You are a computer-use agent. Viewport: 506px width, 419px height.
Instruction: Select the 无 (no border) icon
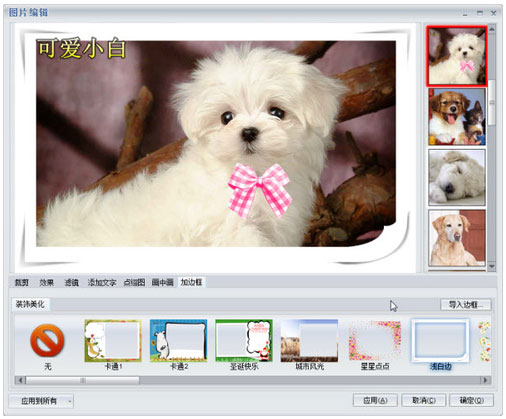click(x=47, y=341)
